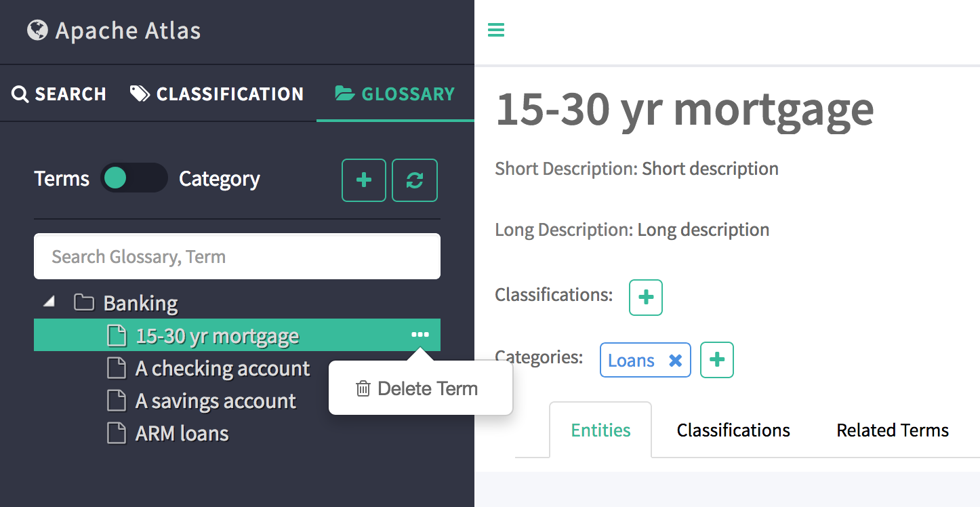Click the green plus create glossary button

(364, 180)
